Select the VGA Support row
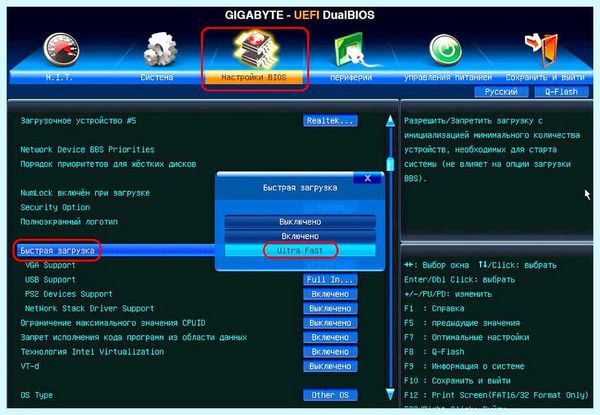 click(x=50, y=265)
